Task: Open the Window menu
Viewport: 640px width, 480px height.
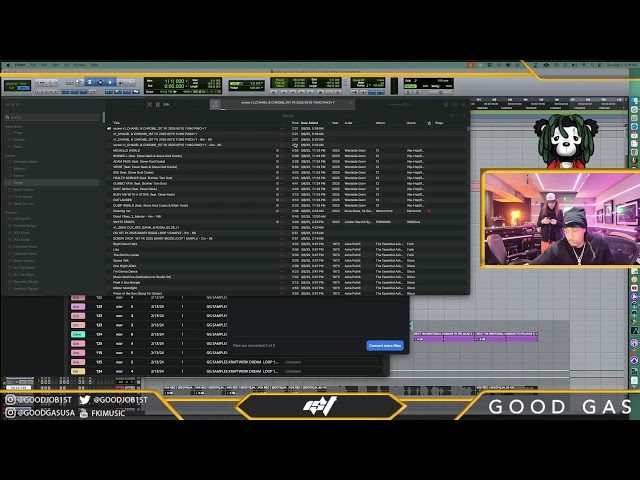Action: coord(80,65)
